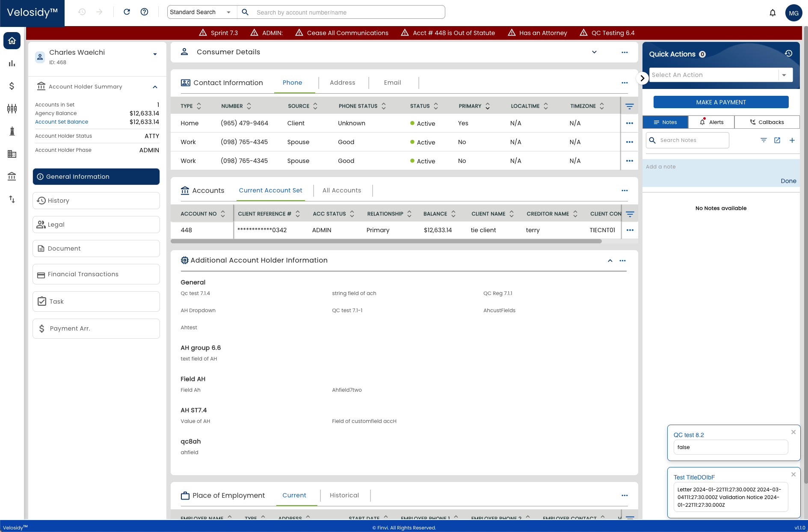Collapse Additional Account Holder Information panel
808x532 pixels.
point(610,260)
